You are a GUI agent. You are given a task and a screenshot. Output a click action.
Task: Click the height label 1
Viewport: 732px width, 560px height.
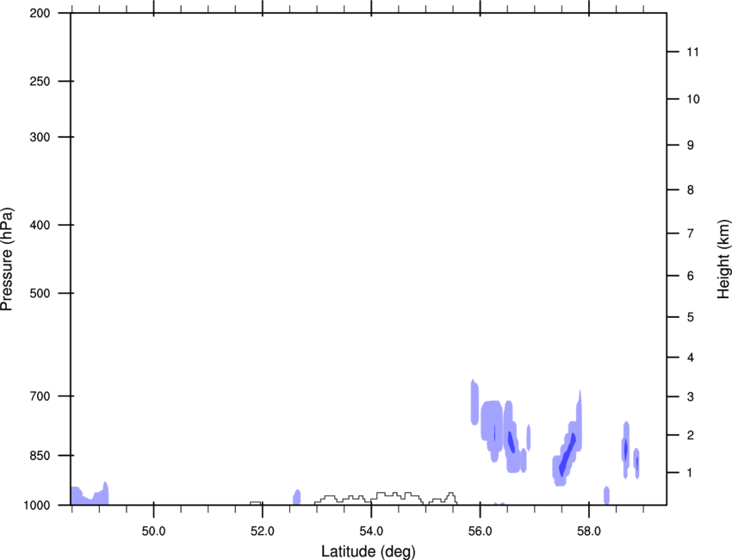(x=690, y=473)
